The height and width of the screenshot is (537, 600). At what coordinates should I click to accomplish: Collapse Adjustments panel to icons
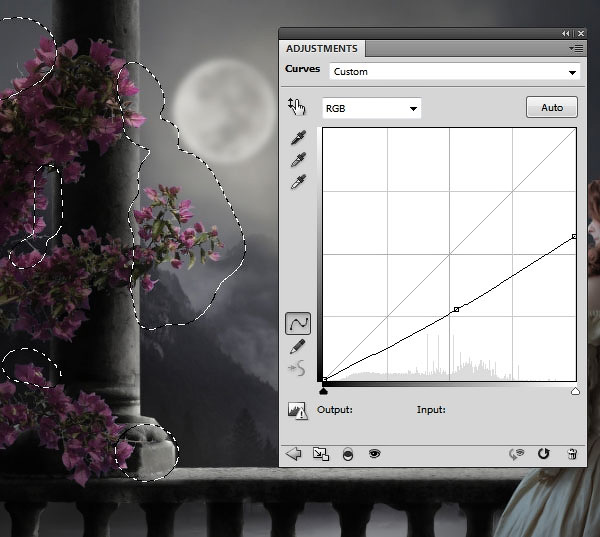(x=566, y=34)
